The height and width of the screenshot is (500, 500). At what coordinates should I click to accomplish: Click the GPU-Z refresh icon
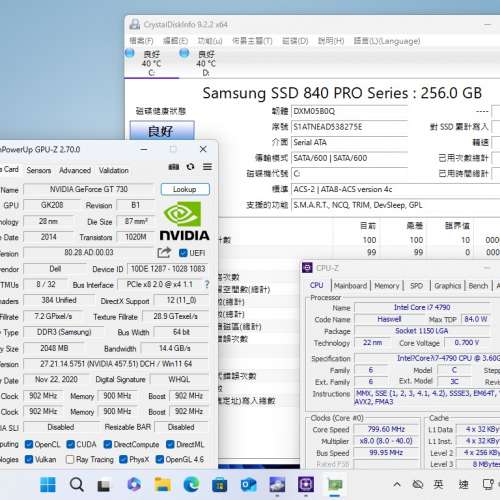point(190,167)
